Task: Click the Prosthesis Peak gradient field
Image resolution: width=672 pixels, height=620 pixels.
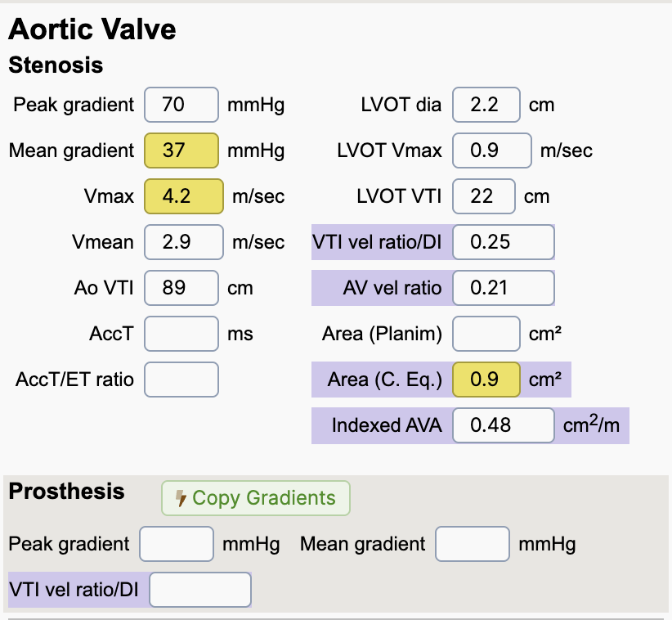Action: [177, 544]
